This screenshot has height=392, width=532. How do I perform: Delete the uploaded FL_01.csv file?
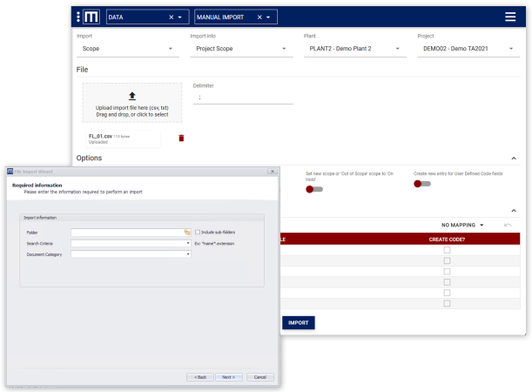pyautogui.click(x=181, y=138)
